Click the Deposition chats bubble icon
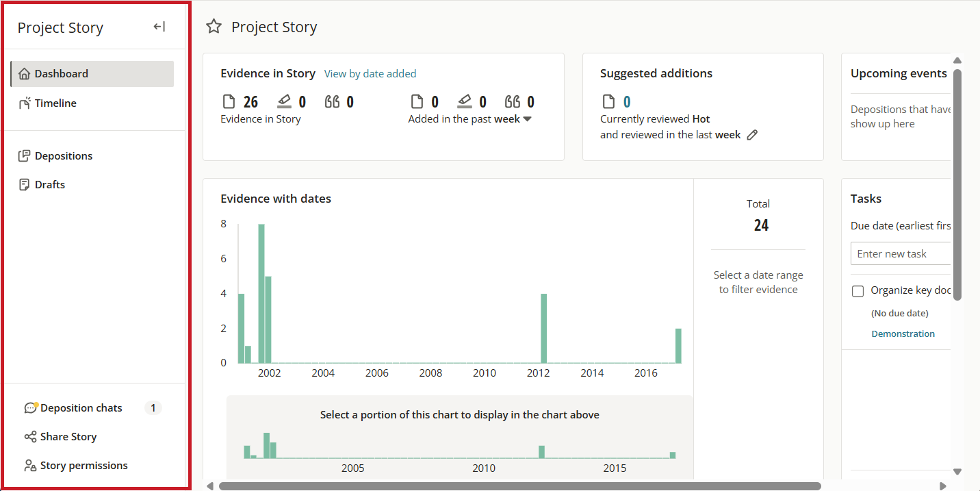 coord(30,408)
